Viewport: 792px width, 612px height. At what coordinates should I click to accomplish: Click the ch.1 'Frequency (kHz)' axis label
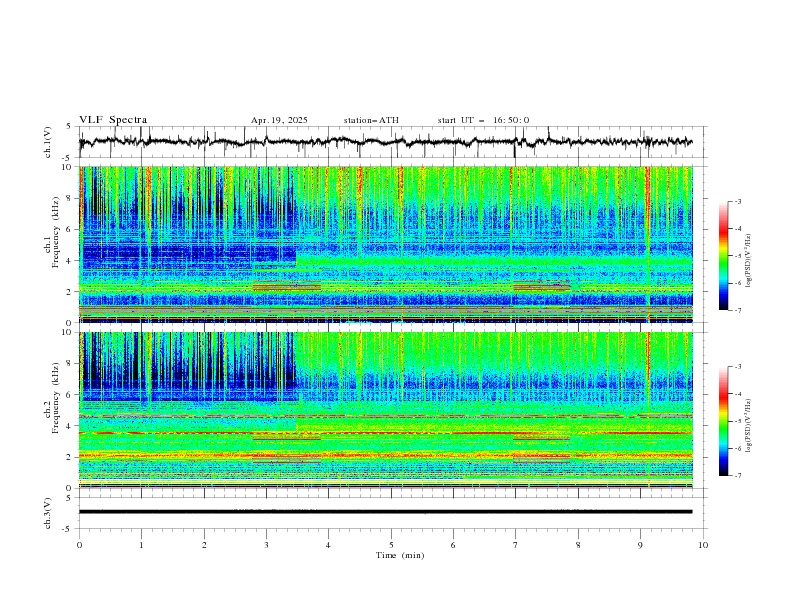[55, 233]
